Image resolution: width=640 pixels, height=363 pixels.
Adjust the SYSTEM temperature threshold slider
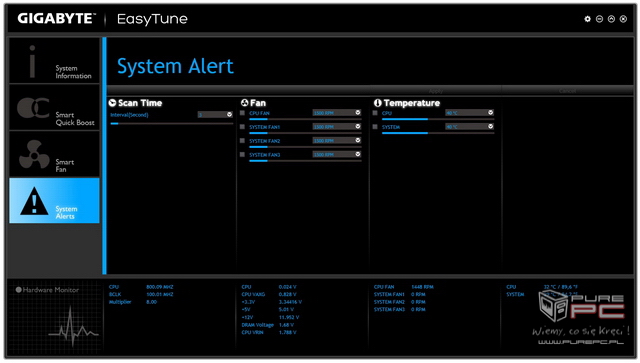pyautogui.click(x=438, y=133)
